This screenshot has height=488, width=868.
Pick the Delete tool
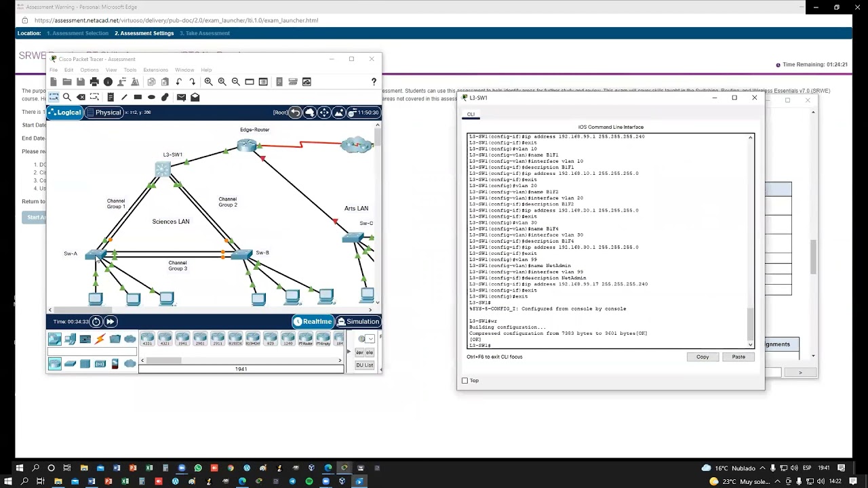(81, 97)
